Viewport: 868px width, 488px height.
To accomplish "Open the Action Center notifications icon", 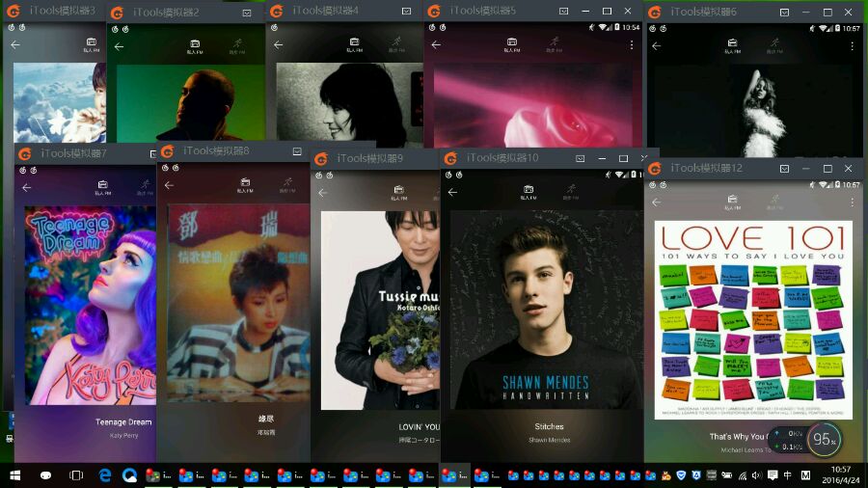I will pyautogui.click(x=773, y=475).
